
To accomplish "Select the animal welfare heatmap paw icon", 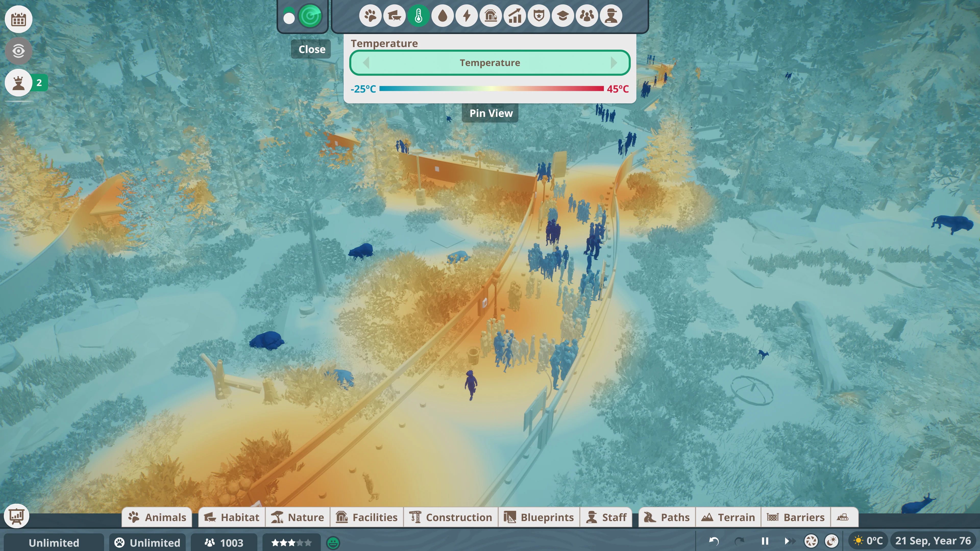I will pos(370,16).
